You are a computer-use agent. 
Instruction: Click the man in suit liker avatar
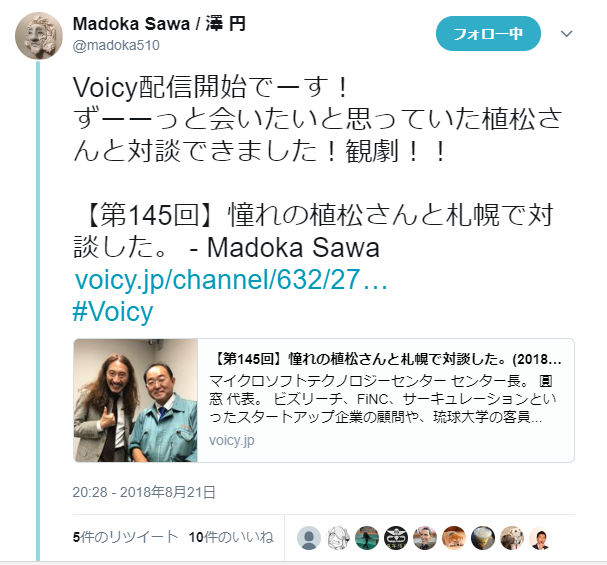pos(541,538)
